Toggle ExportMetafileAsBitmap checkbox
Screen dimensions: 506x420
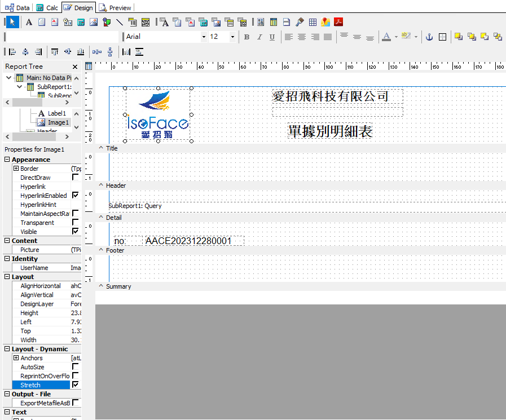tap(75, 403)
